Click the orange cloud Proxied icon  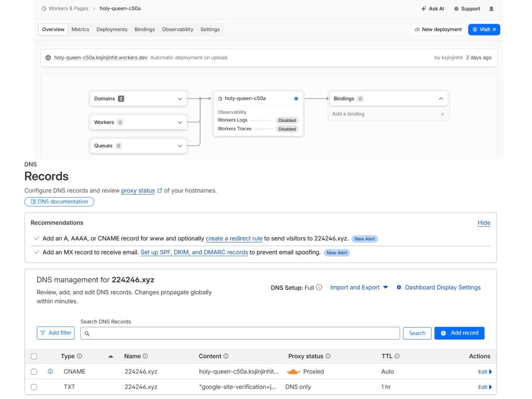(x=293, y=372)
